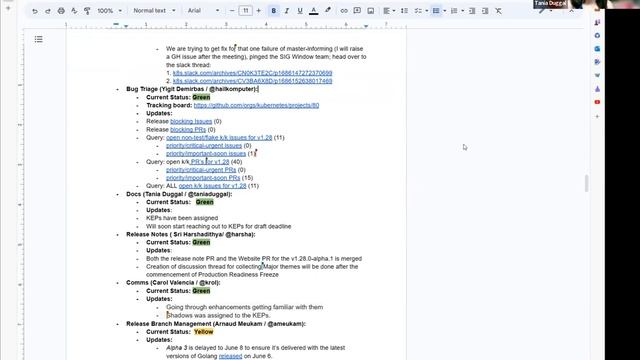Open the Tracking board GitHub projects link
This screenshot has width=640, height=360.
tap(256, 105)
